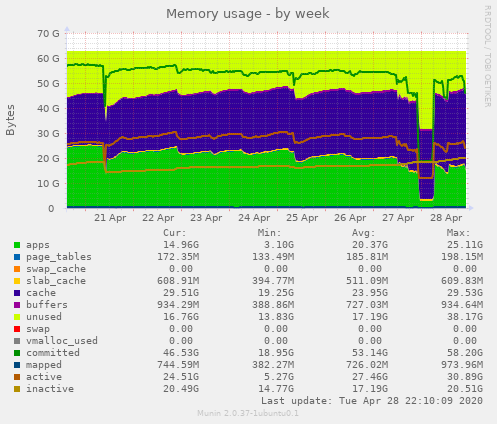Click the page_tables current value 172.35M
Screen dimensions: 497x424
point(178,257)
